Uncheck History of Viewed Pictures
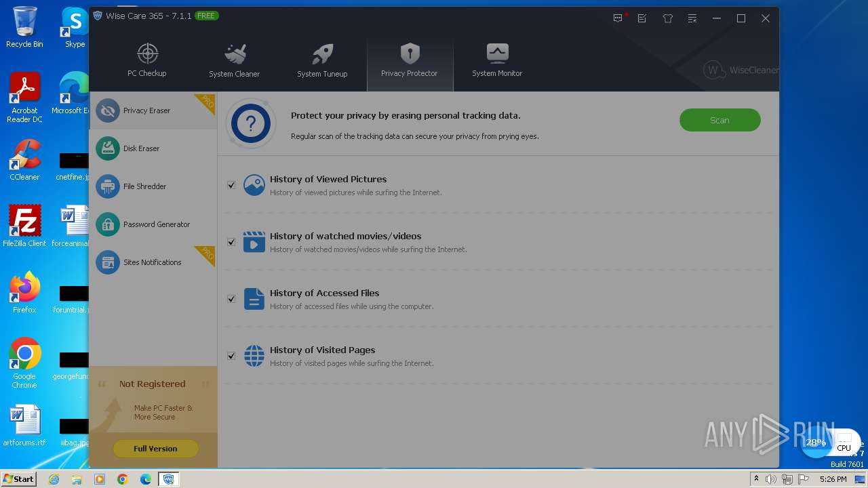Image resolution: width=868 pixels, height=488 pixels. pos(231,185)
